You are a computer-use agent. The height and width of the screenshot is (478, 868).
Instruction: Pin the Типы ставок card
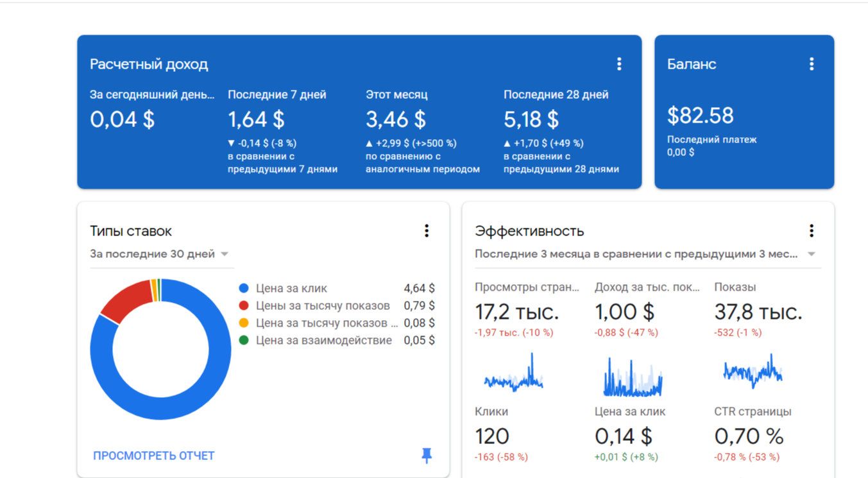tap(427, 456)
